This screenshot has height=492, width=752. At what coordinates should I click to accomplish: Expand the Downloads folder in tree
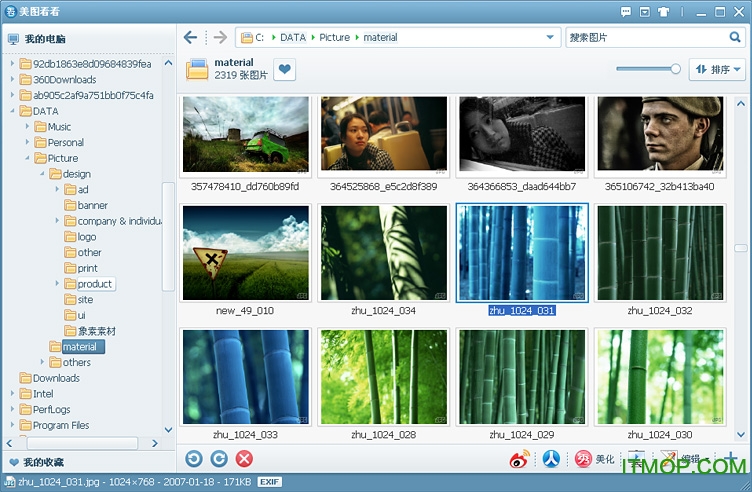(12, 378)
